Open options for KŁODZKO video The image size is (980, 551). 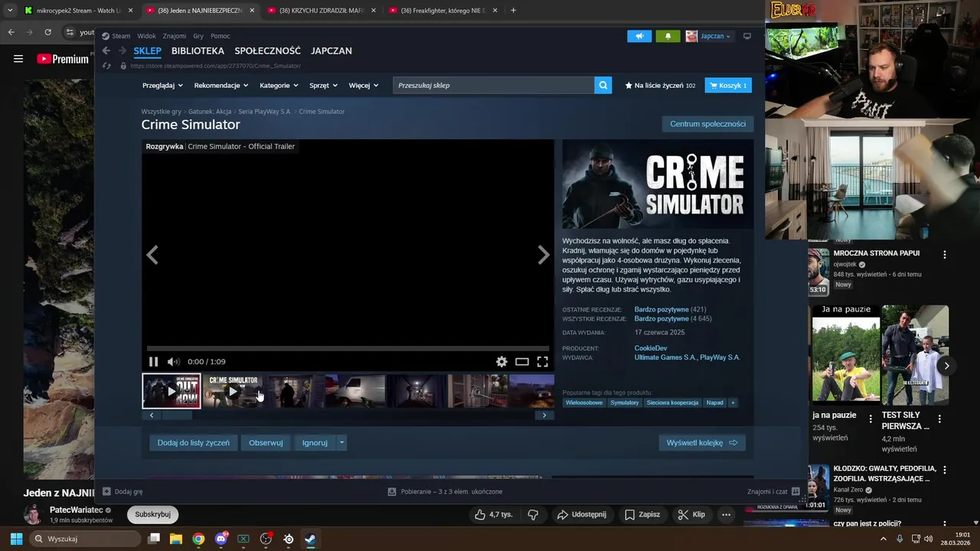point(944,470)
